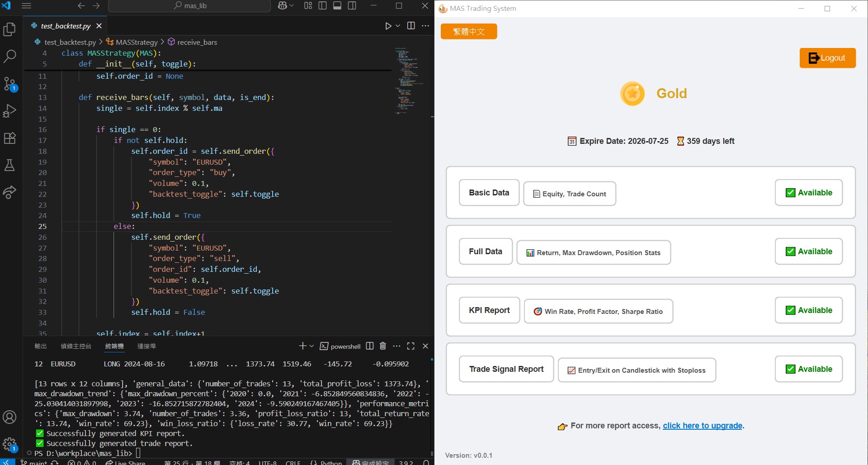Toggle the Basic Data Available checkbox
Screen dimensions: 868x465
[790, 193]
